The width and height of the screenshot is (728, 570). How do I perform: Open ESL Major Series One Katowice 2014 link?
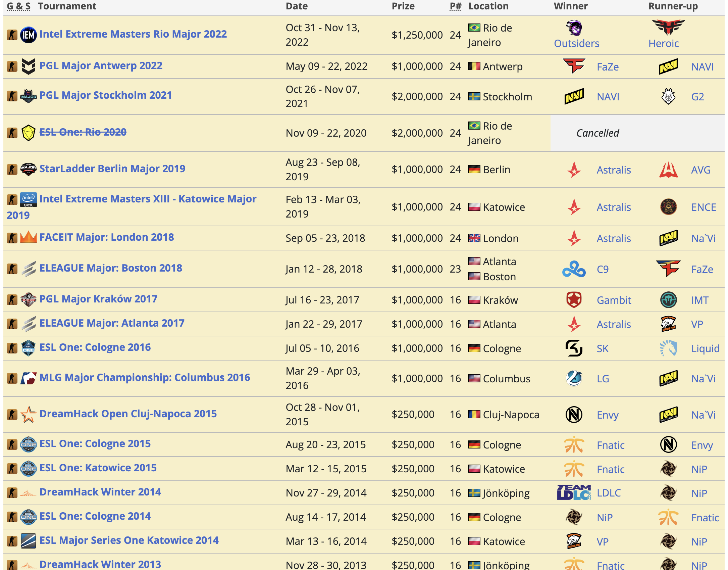click(129, 540)
